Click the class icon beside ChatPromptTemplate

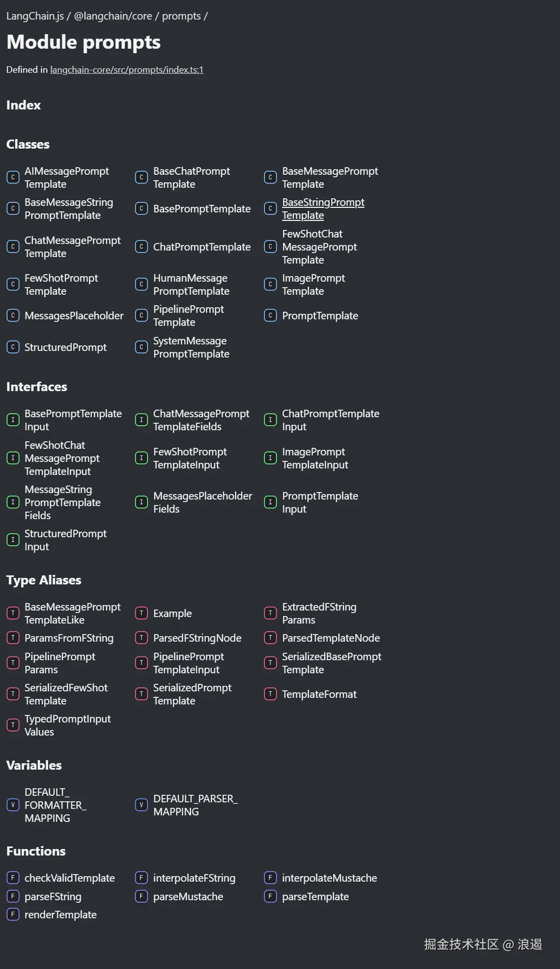click(x=142, y=247)
